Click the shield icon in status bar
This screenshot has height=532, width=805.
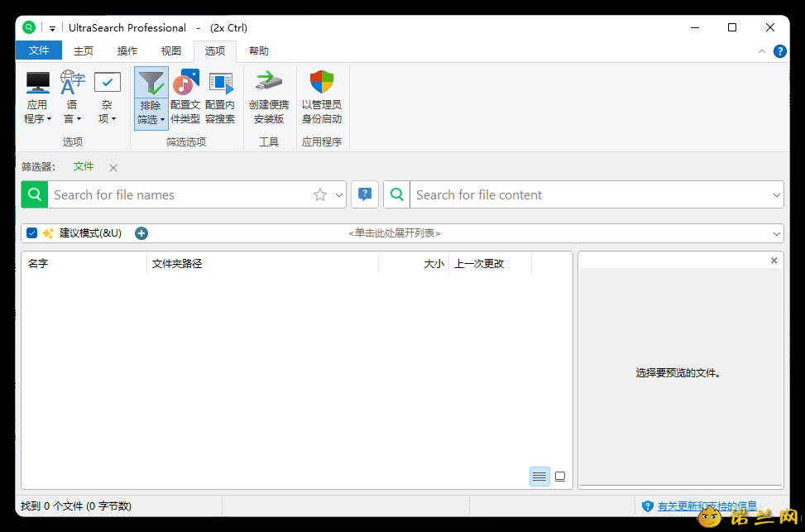pos(647,506)
